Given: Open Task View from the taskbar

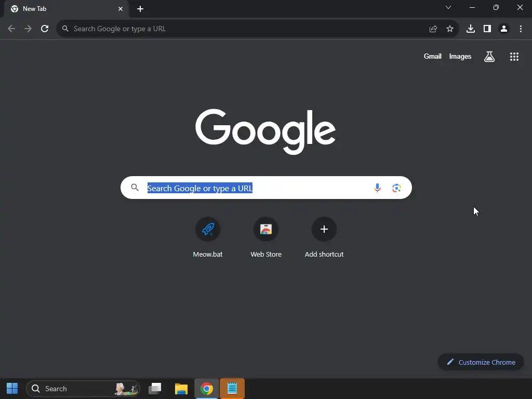Looking at the screenshot, I should (155, 389).
